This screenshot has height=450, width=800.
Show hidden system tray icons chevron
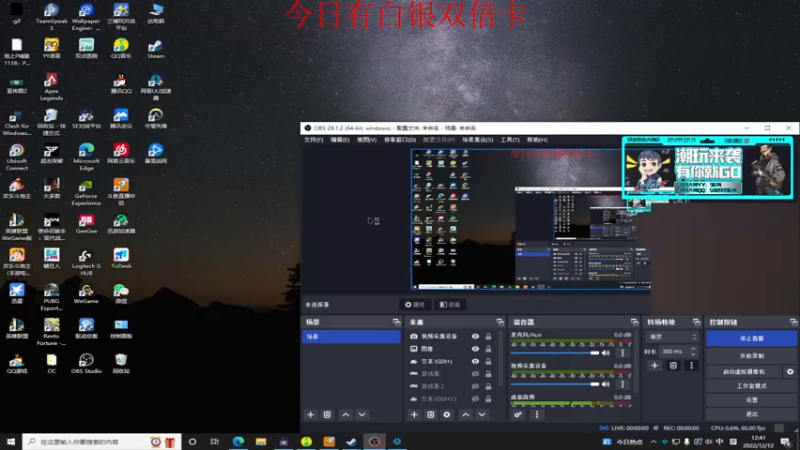(654, 442)
